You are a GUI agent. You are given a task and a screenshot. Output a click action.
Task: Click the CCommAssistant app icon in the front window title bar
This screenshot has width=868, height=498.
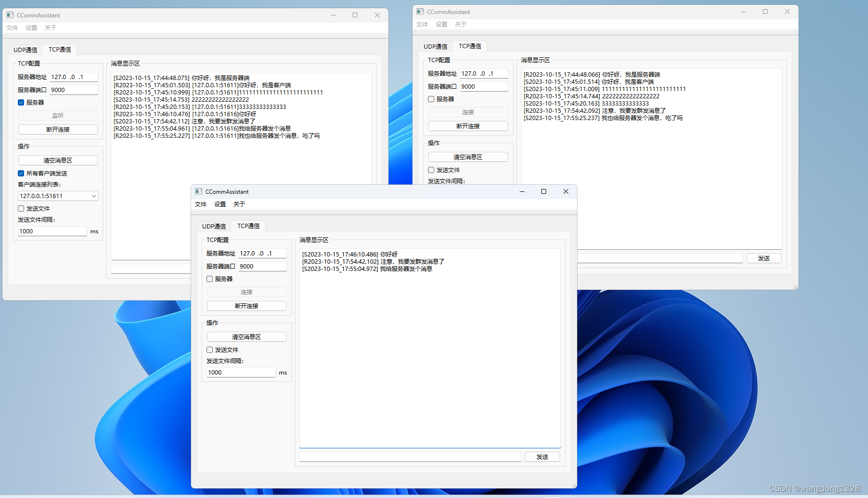point(198,191)
